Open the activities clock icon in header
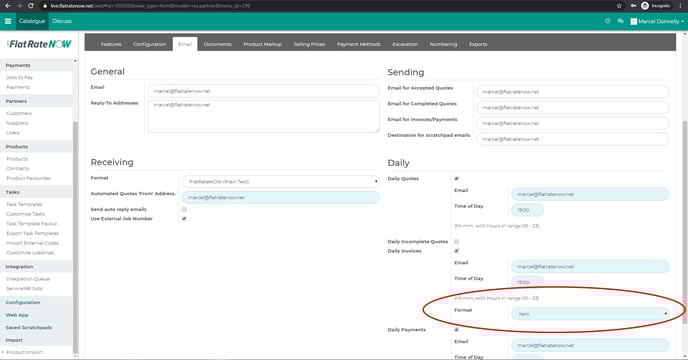 [x=607, y=21]
